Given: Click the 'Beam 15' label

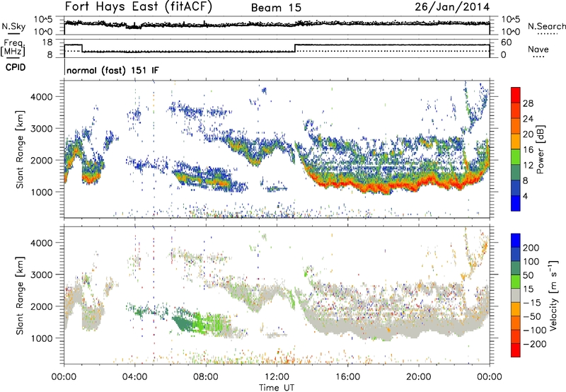Looking at the screenshot, I should 276,8.
